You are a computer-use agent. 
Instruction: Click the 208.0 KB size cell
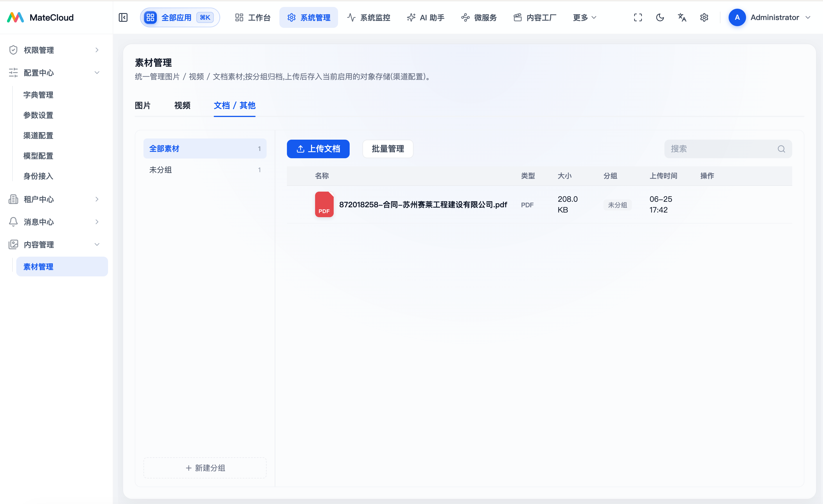[x=567, y=204]
